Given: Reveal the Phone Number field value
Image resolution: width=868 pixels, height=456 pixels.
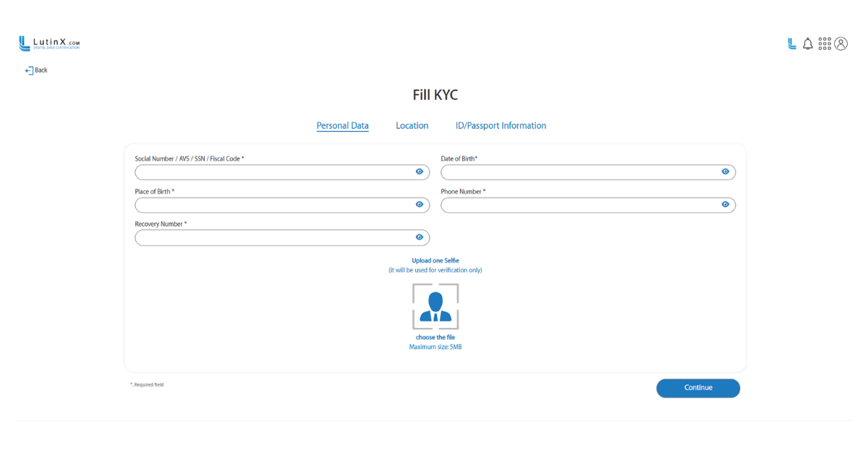Looking at the screenshot, I should tap(726, 205).
